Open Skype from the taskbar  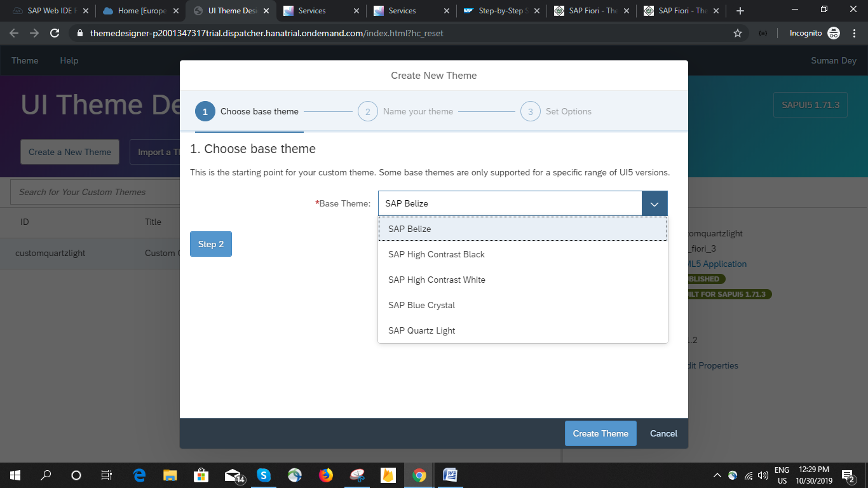click(x=264, y=475)
